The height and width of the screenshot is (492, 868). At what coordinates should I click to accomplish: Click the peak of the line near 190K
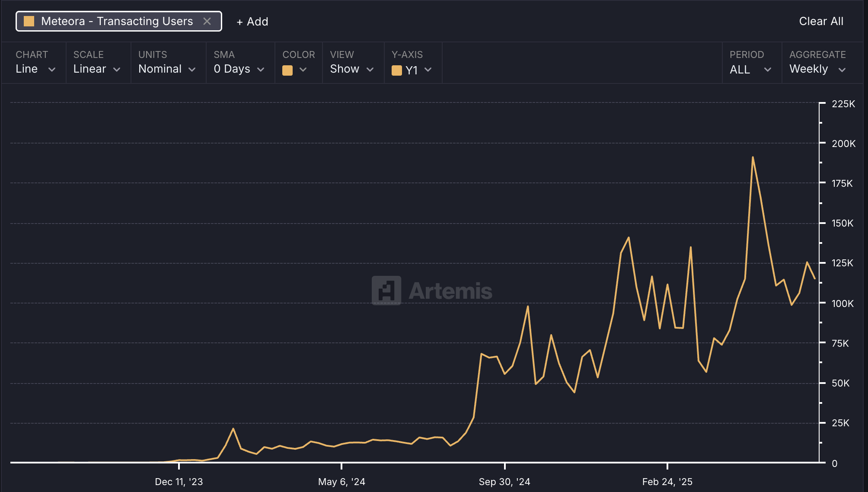click(753, 157)
